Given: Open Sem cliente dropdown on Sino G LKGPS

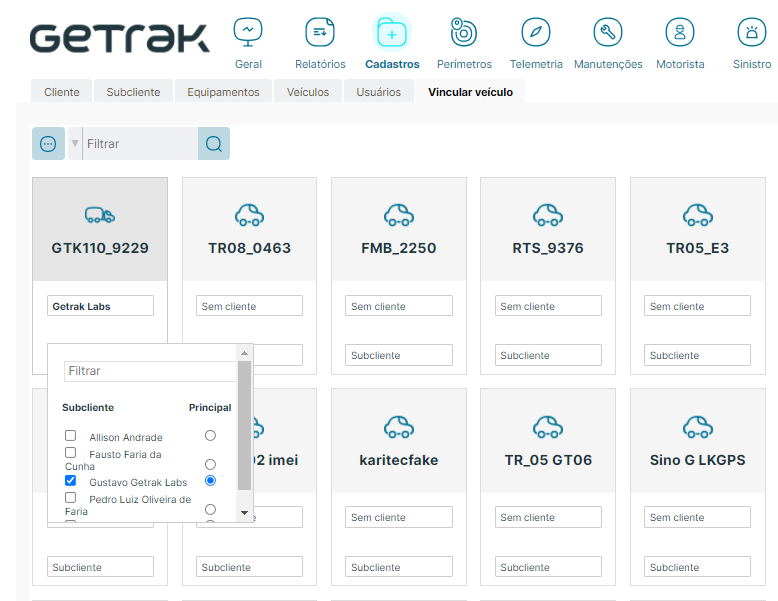Looking at the screenshot, I should coord(697,517).
